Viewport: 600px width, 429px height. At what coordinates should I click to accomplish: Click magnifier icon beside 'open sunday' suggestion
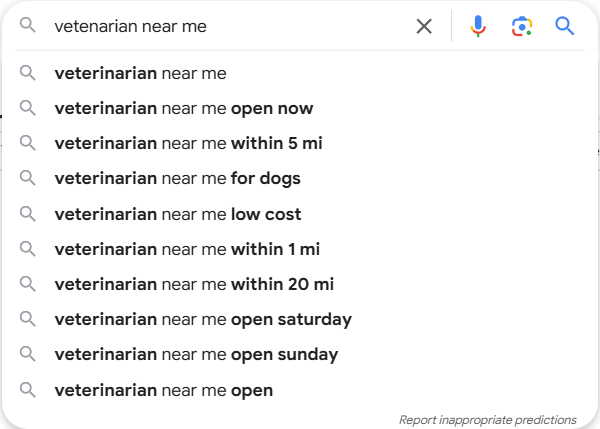tap(28, 354)
